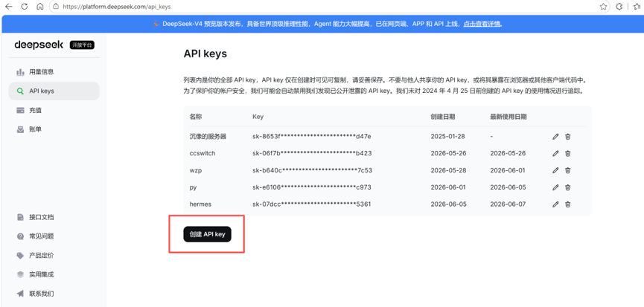Edit the ccswitch key name
Viewport: 644px width, 307px height.
[x=555, y=153]
